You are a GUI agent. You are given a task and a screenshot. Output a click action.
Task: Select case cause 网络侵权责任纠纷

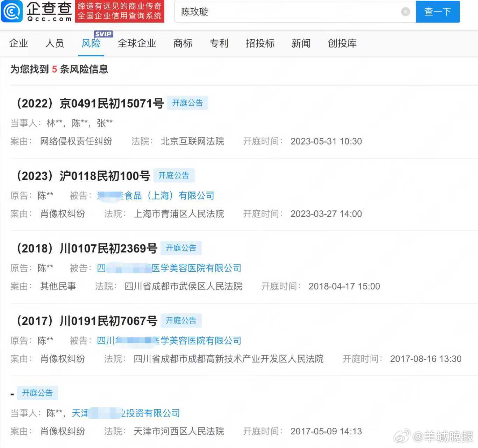(x=76, y=141)
